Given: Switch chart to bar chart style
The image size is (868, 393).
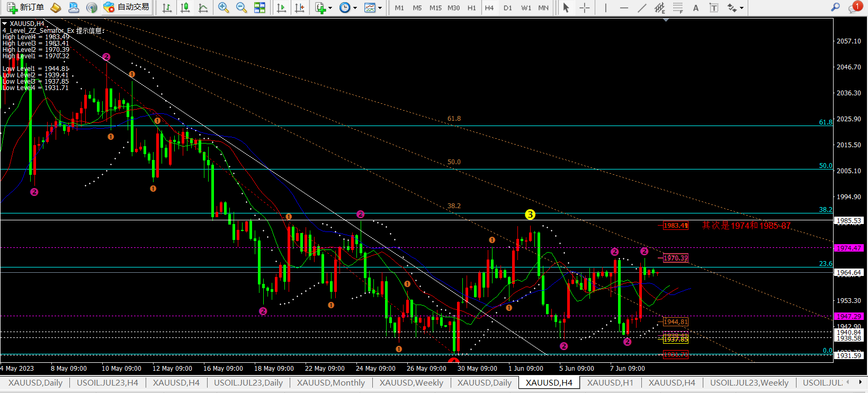Looking at the screenshot, I should pyautogui.click(x=167, y=7).
